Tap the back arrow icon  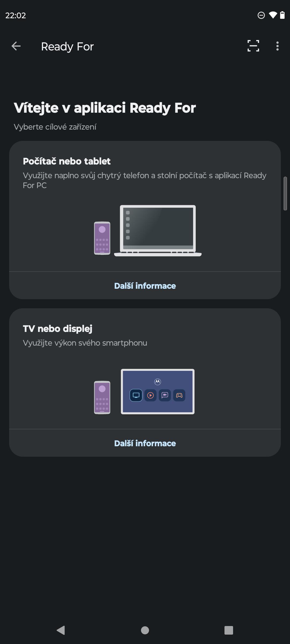pyautogui.click(x=16, y=46)
